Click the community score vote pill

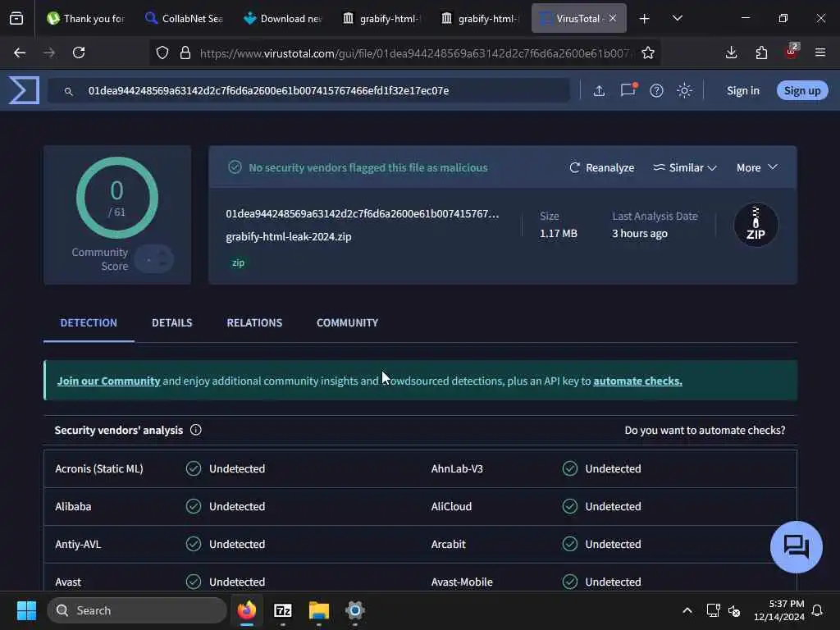[x=153, y=259]
